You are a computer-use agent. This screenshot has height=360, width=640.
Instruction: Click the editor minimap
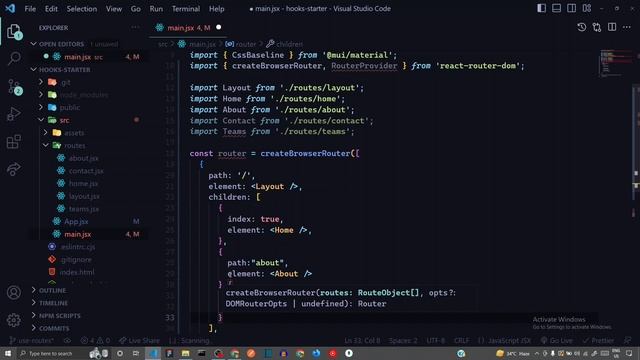coord(615,63)
